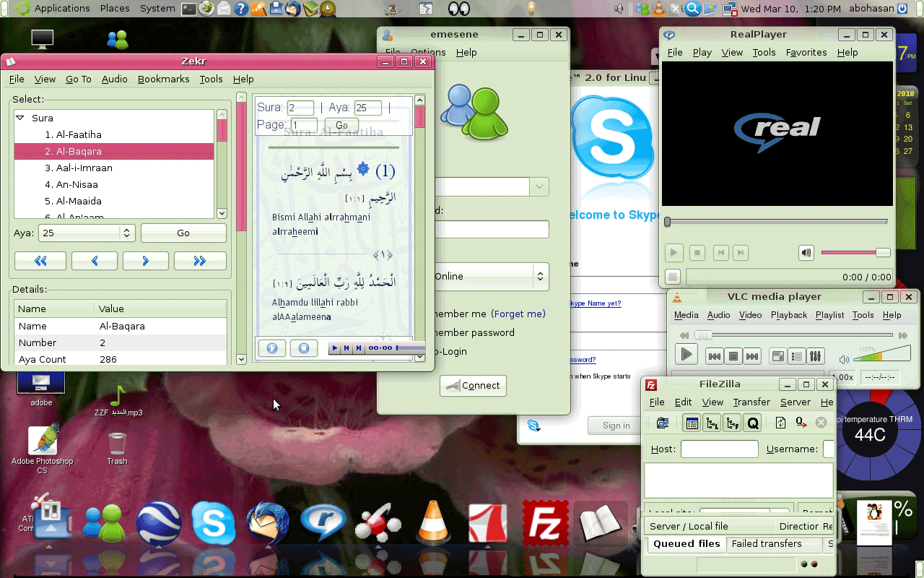The image size is (924, 578).
Task: Go to previous aya in Zekr
Action: (95, 261)
